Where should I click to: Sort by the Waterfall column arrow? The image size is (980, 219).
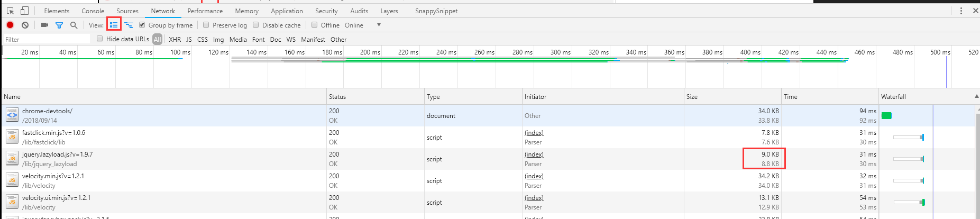[x=976, y=96]
